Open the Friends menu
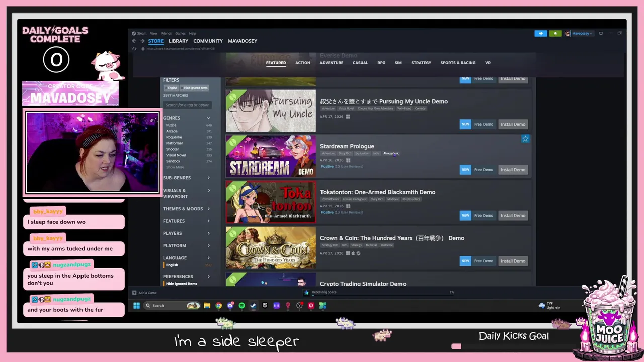644x362 pixels. click(x=166, y=33)
